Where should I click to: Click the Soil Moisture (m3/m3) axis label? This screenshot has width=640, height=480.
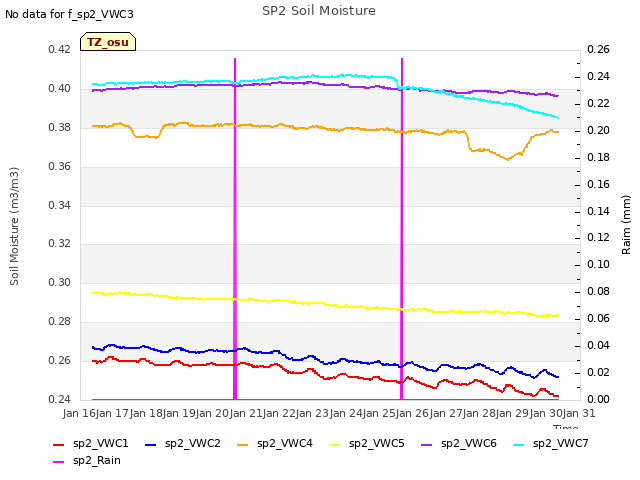coord(14,226)
